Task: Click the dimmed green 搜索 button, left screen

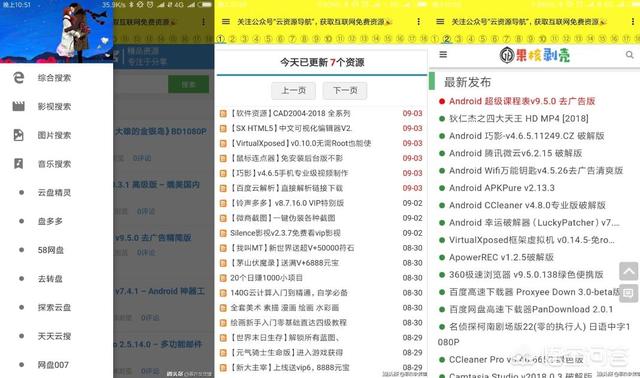Action: click(188, 84)
